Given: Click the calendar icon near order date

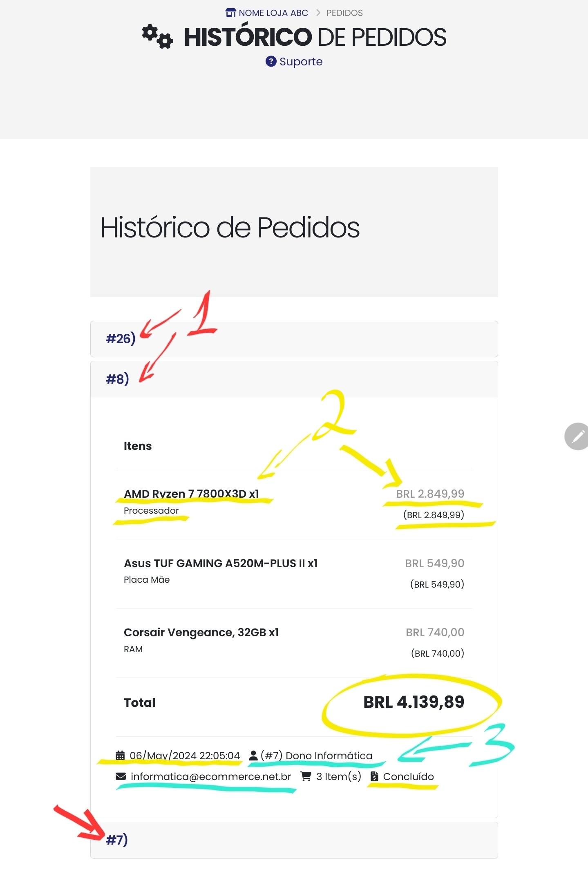Looking at the screenshot, I should (120, 755).
